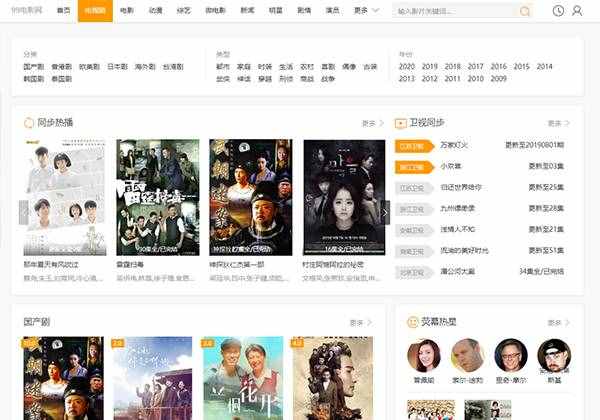Select the second orange satellite channel tag
Viewport: 600px width, 420px height.
tap(414, 167)
